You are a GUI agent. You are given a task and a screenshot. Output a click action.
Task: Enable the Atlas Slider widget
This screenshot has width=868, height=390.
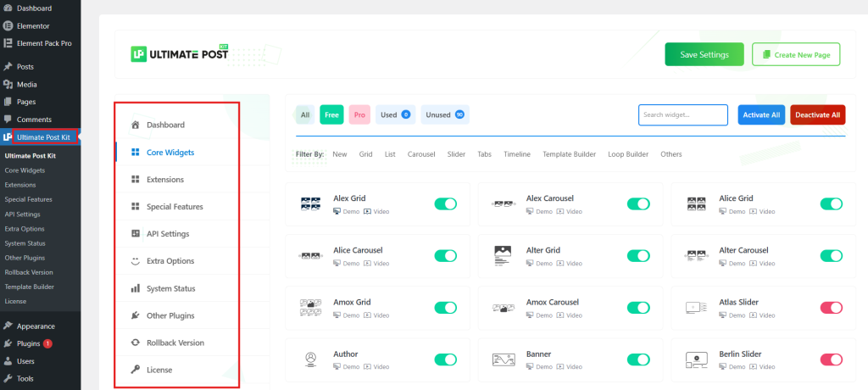click(x=831, y=308)
